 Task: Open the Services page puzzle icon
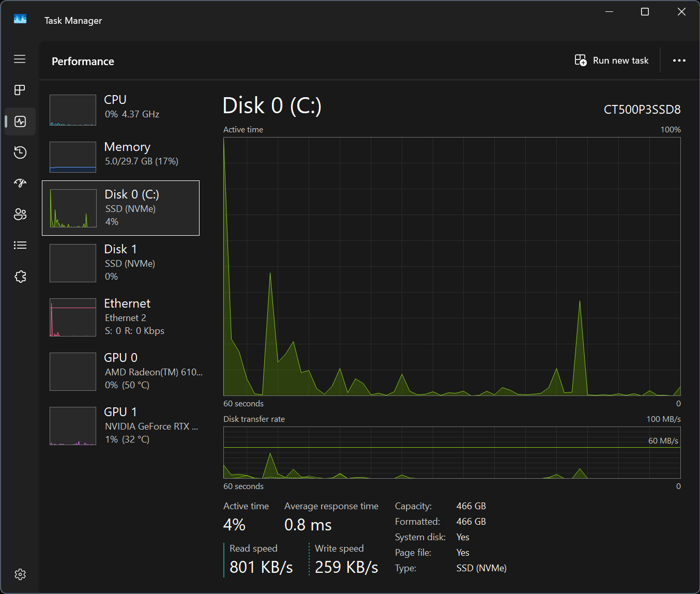click(x=20, y=277)
